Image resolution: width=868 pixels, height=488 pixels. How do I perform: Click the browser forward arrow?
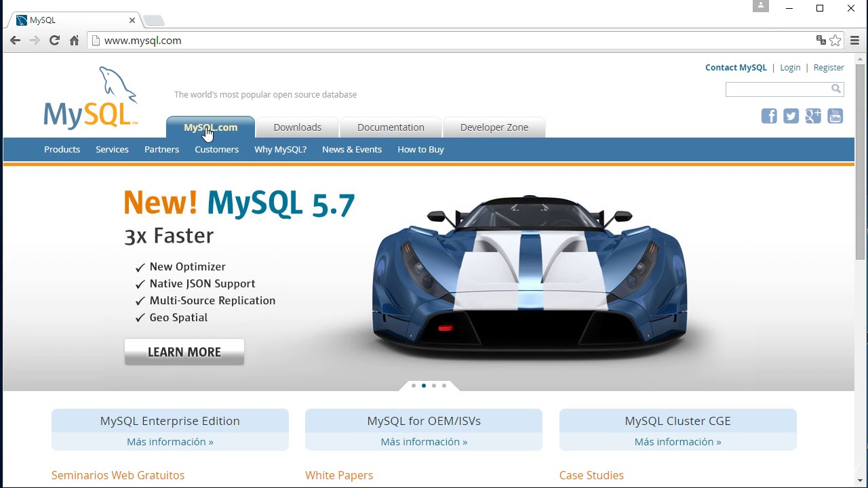pyautogui.click(x=35, y=41)
